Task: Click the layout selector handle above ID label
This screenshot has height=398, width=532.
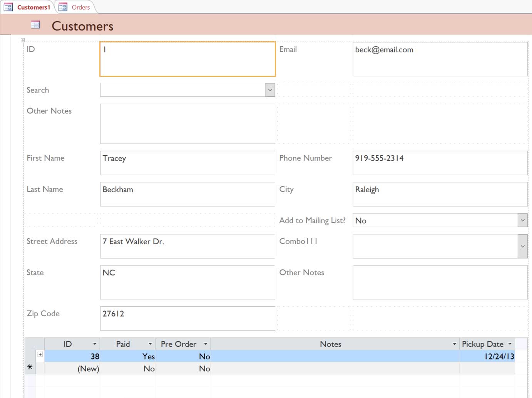Action: coord(23,40)
